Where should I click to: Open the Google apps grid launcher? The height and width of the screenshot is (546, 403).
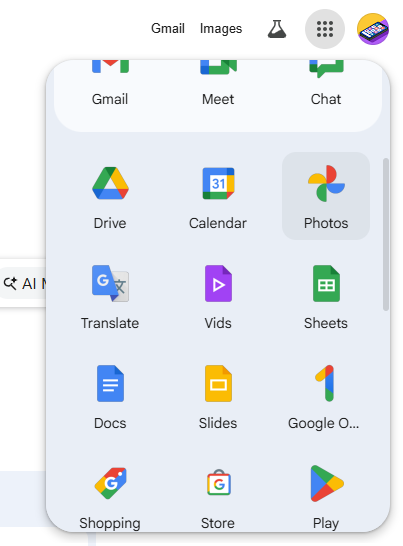pos(325,29)
